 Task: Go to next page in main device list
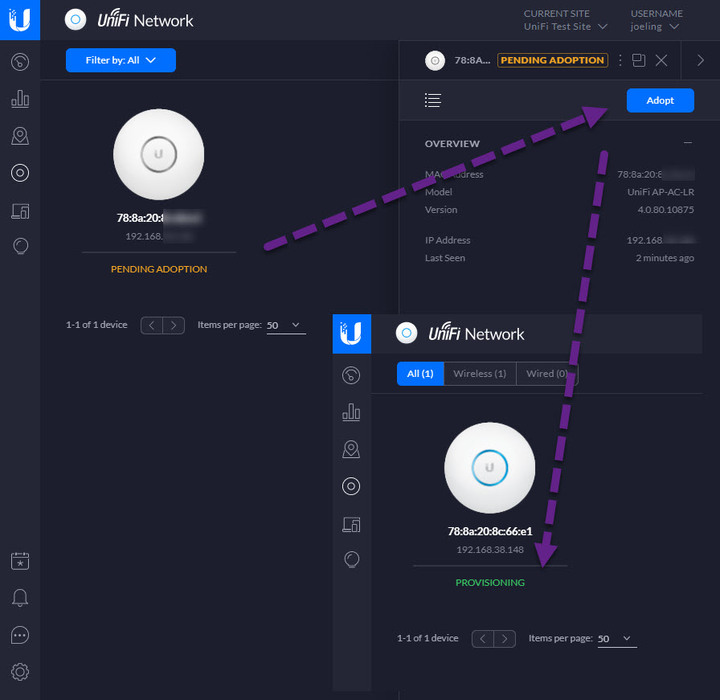(174, 325)
